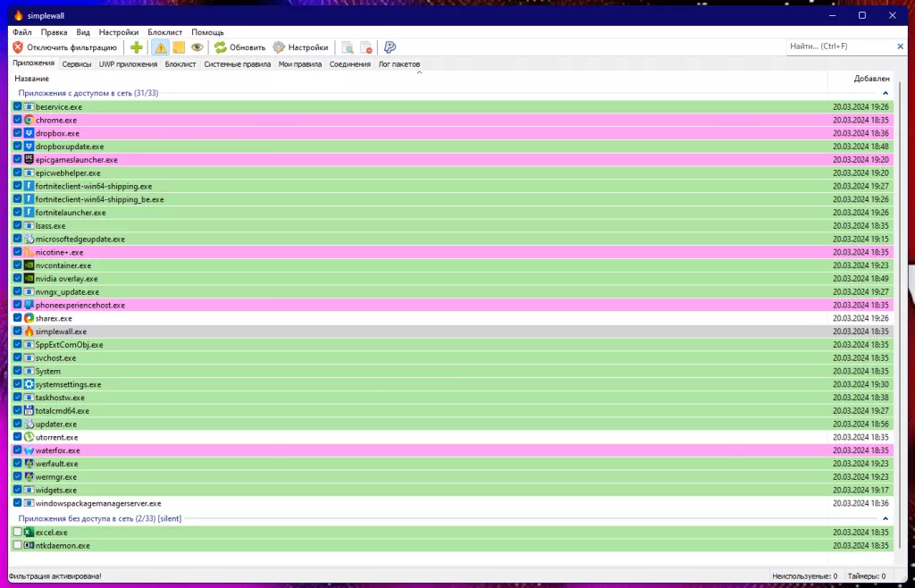The height and width of the screenshot is (588, 915).
Task: Click the Найти search field
Action: pyautogui.click(x=838, y=46)
